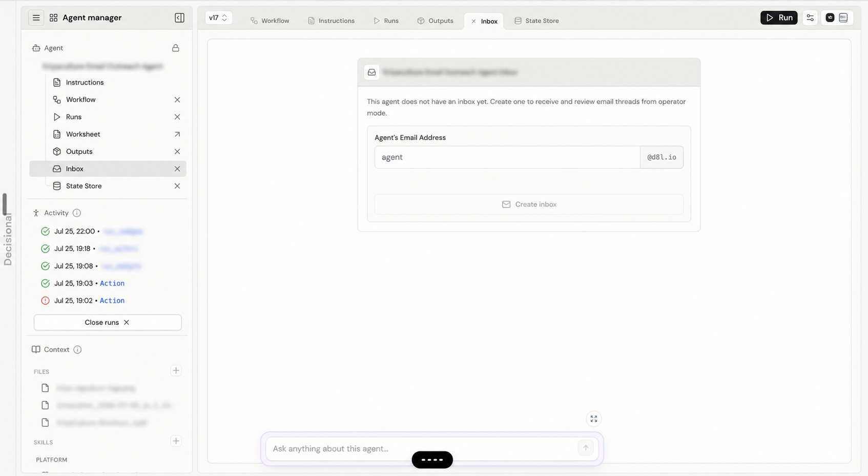Click the expand fullscreen icon above chat
Image resolution: width=868 pixels, height=476 pixels.
(593, 419)
